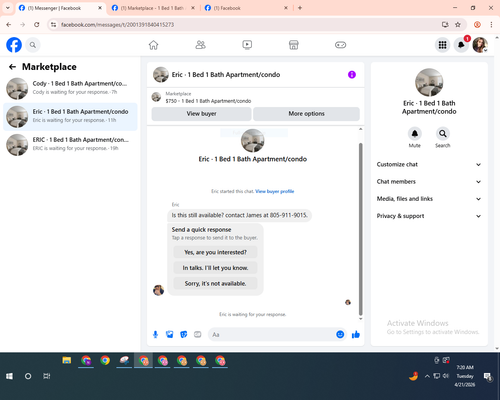500x400 pixels.
Task: Open the Friends icon in top navigation
Action: (x=200, y=45)
